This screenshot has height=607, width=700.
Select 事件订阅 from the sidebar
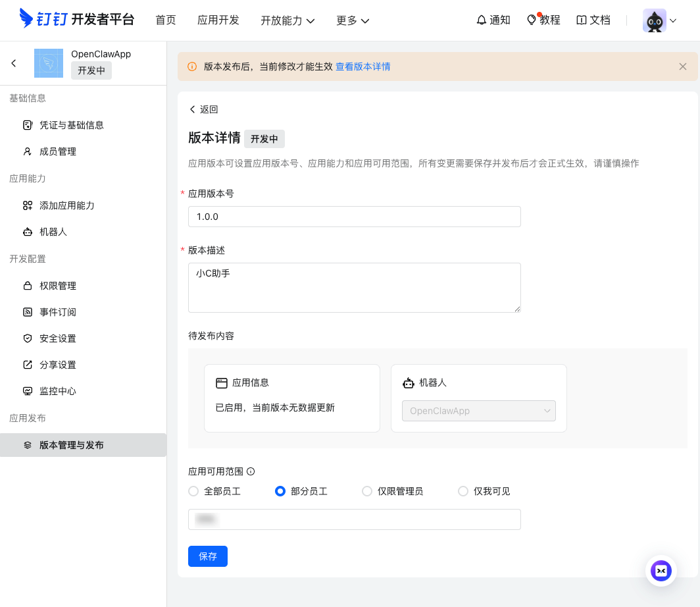57,312
